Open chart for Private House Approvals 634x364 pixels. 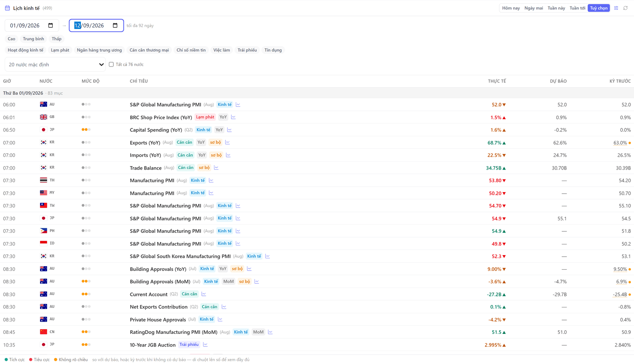tap(220, 320)
